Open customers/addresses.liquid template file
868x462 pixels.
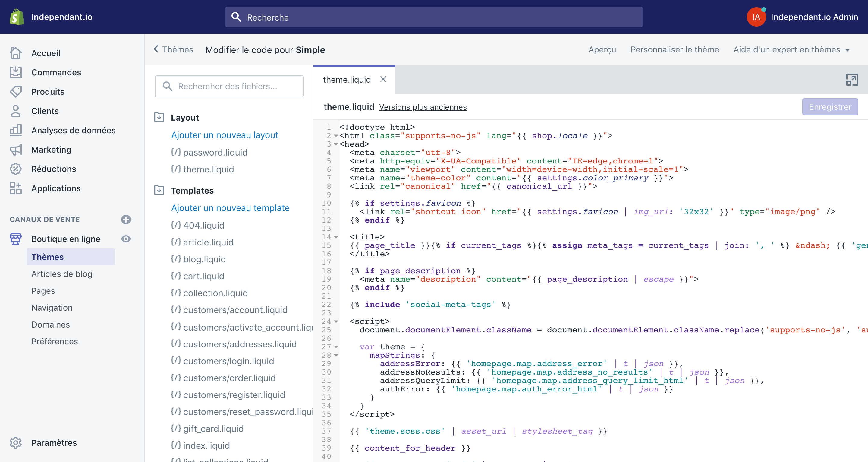click(240, 344)
